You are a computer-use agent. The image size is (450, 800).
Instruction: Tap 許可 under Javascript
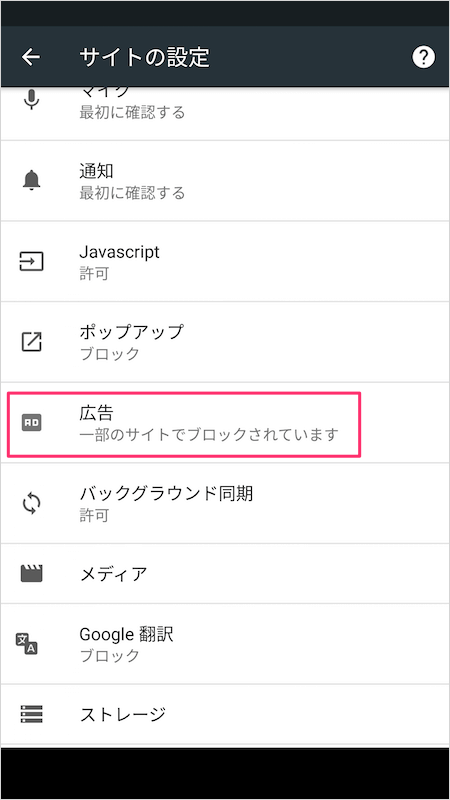coord(94,274)
